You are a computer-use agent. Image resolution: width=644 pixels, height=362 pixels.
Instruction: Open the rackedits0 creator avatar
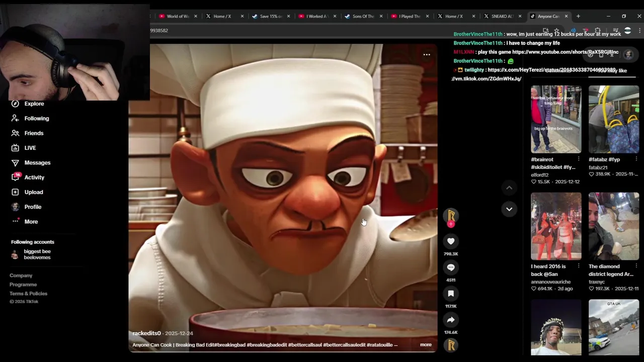click(x=451, y=215)
